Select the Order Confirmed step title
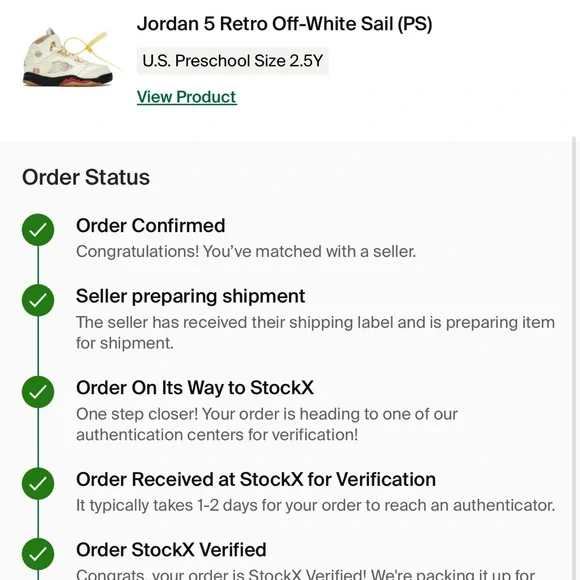 [x=151, y=225]
